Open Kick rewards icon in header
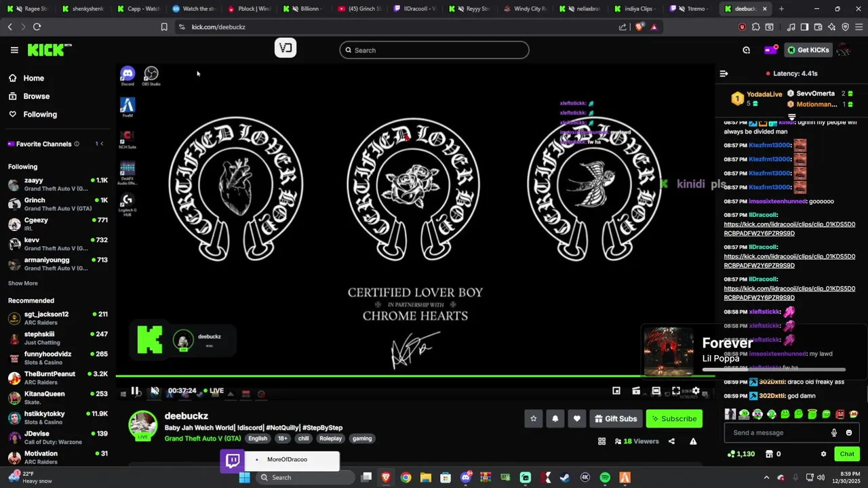 click(746, 50)
